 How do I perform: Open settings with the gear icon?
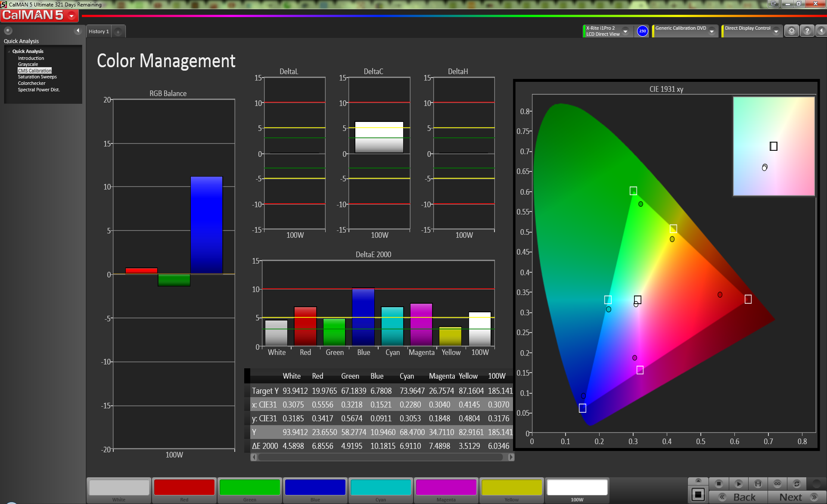click(791, 31)
